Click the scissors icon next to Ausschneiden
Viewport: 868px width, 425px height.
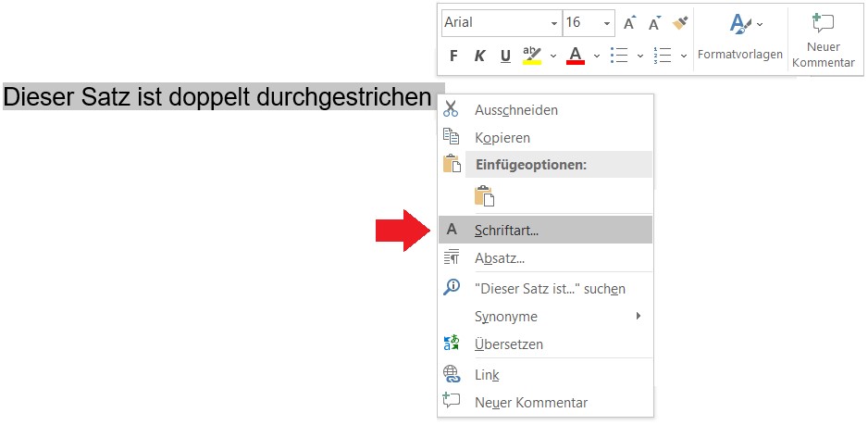point(451,109)
